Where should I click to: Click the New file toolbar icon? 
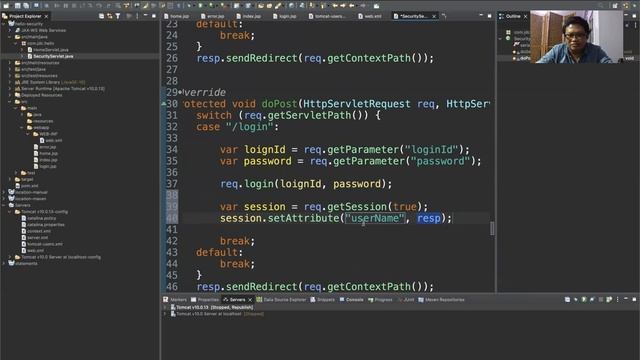(x=6, y=5)
